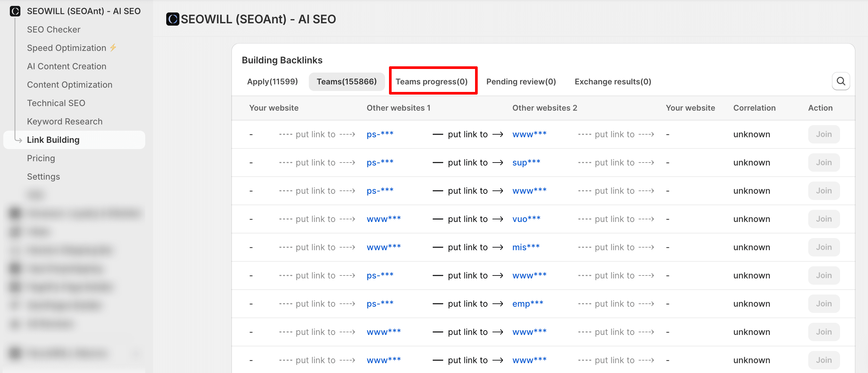
Task: Click the emp*** website link
Action: pos(527,303)
